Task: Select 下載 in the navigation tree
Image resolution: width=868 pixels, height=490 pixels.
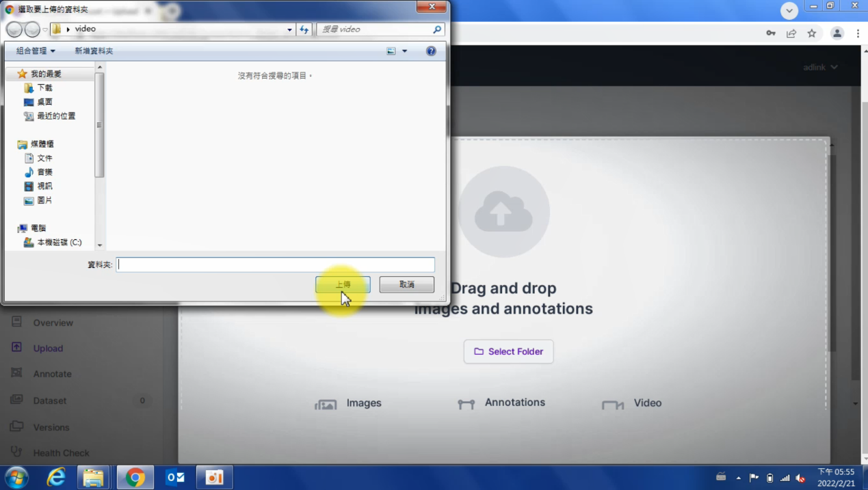Action: click(x=44, y=88)
